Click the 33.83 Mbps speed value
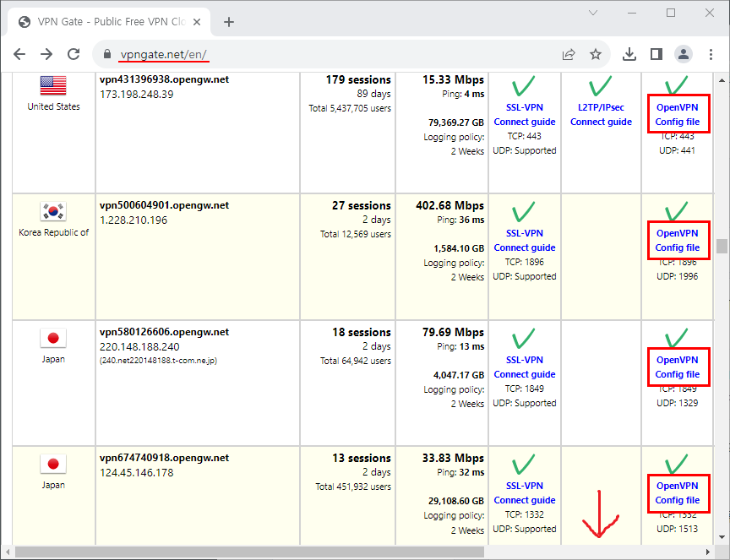This screenshot has width=730, height=560. point(453,458)
